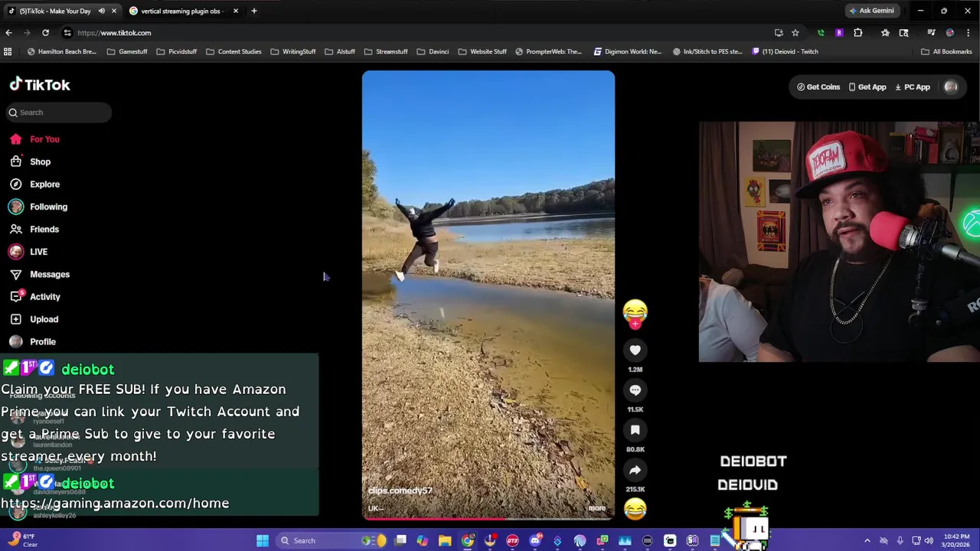
Task: Open the Chrome apps grid icon
Action: click(x=8, y=51)
